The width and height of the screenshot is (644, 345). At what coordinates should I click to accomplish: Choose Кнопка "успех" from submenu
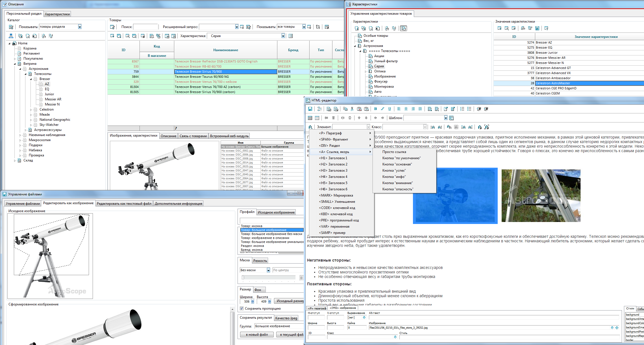point(394,171)
